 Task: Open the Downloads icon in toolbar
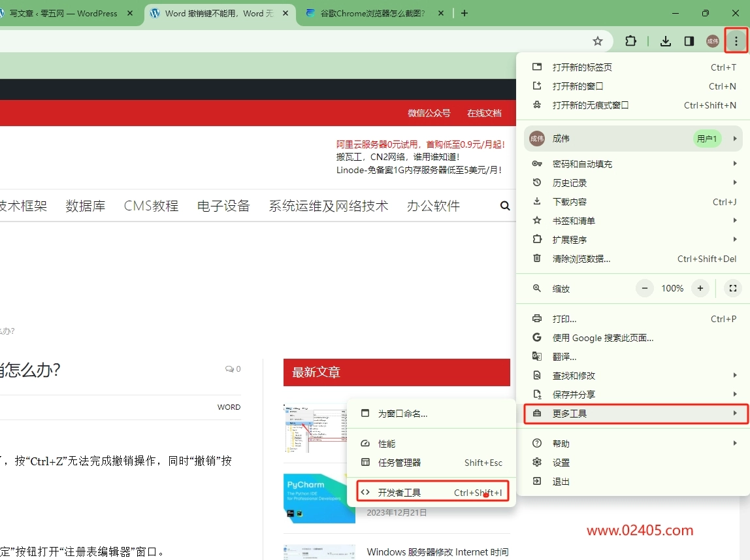click(665, 41)
